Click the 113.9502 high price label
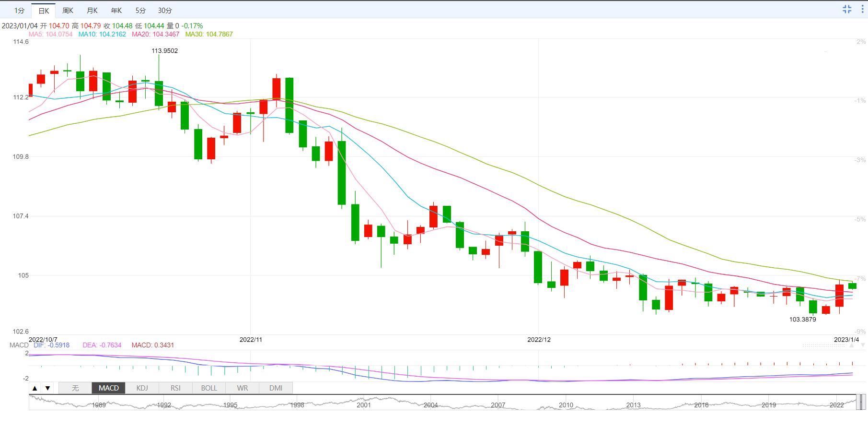This screenshot has width=868, height=428. (x=164, y=51)
